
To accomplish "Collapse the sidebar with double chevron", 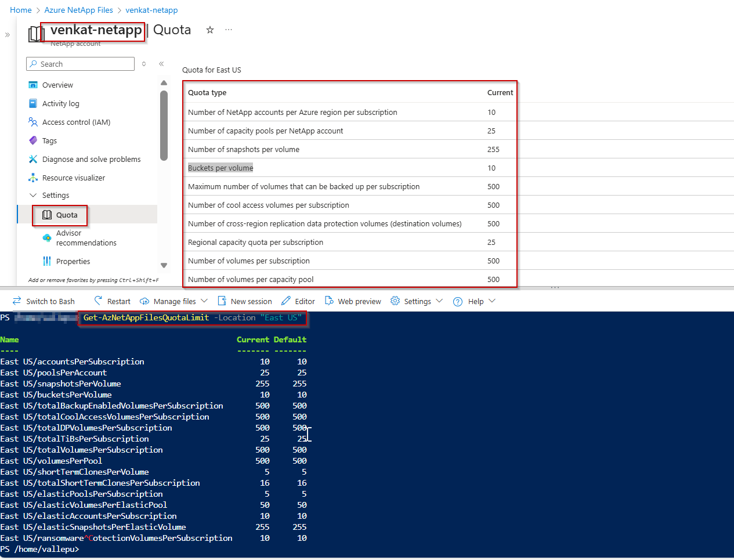I will click(161, 64).
